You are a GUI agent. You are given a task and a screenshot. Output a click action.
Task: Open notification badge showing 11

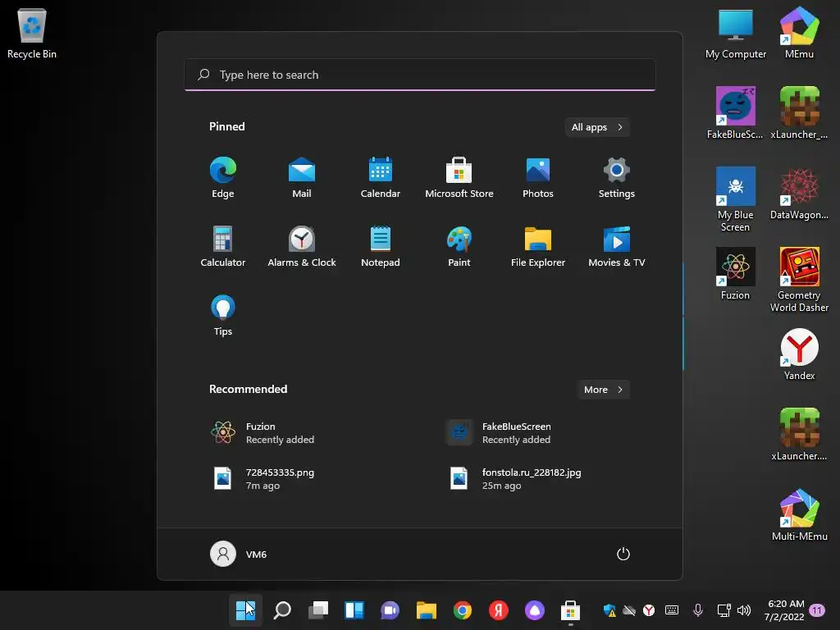tap(817, 610)
